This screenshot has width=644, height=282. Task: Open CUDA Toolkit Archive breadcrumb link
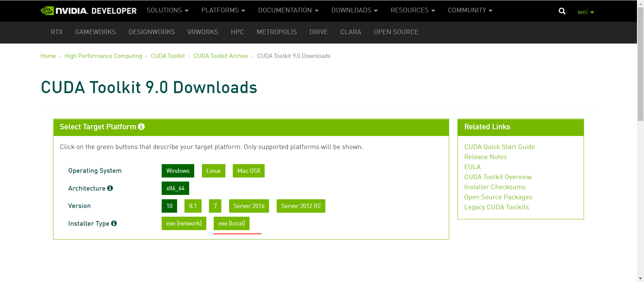(221, 56)
